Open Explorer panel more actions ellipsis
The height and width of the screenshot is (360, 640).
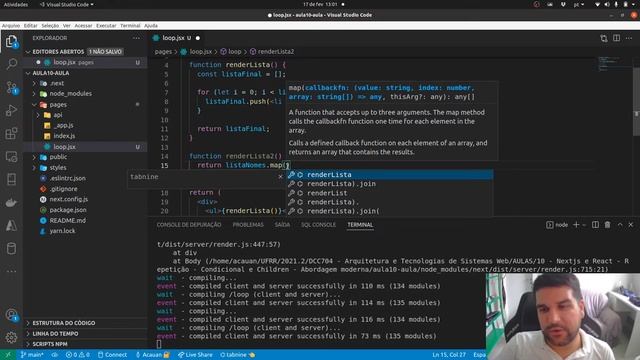point(136,38)
